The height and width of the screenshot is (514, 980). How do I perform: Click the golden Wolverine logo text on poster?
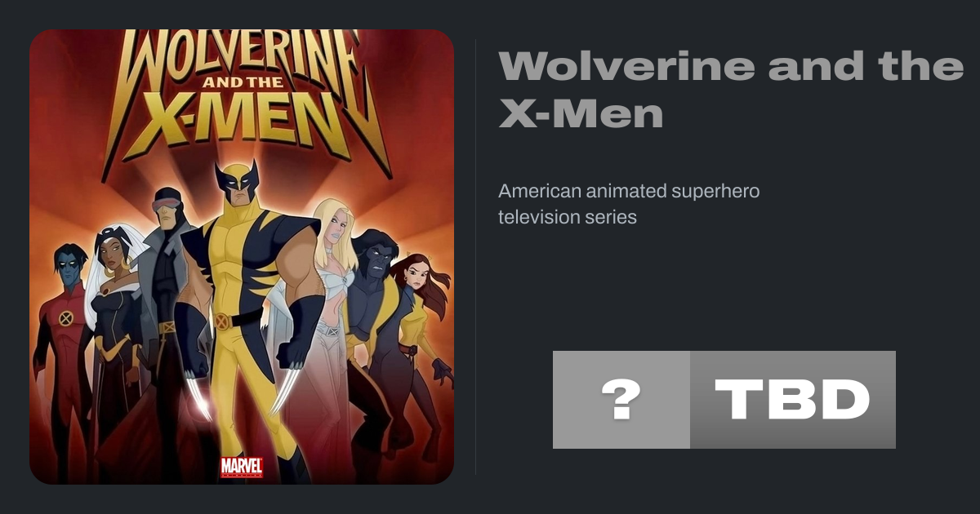pos(242,57)
